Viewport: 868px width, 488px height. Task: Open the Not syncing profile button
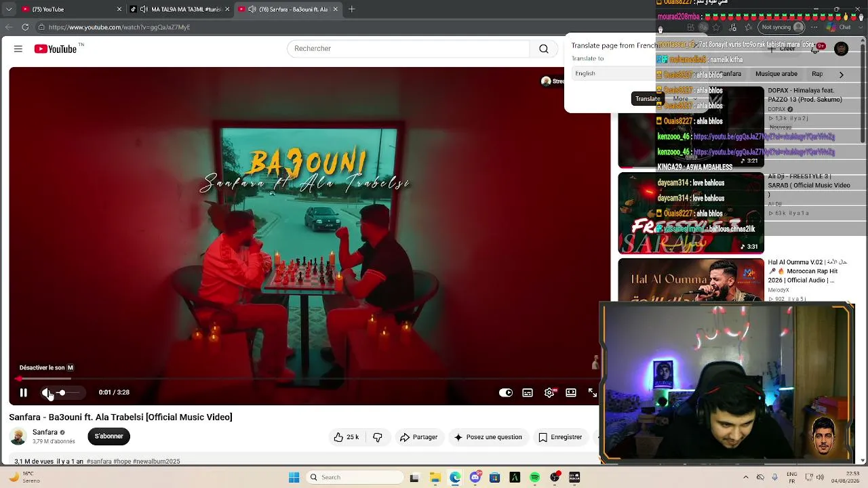[x=783, y=27]
